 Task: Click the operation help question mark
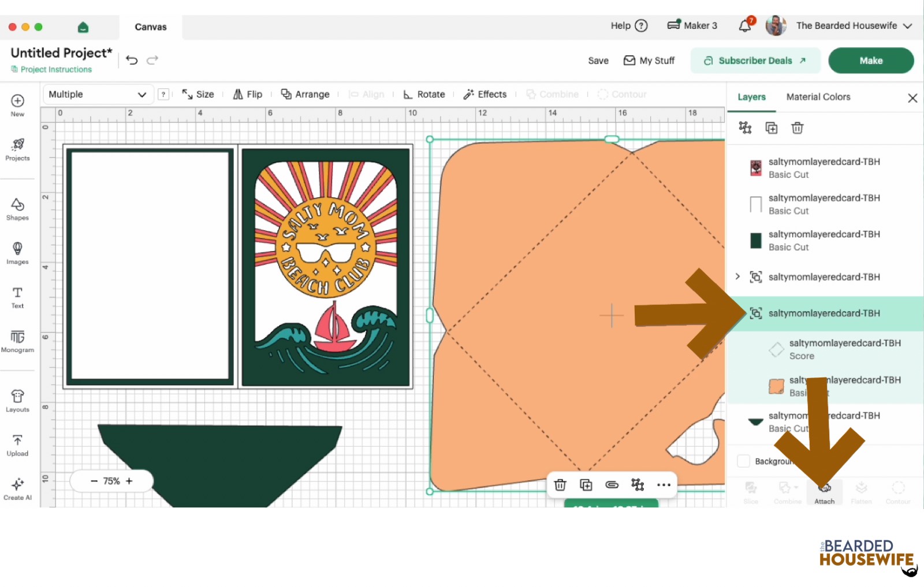coord(163,94)
